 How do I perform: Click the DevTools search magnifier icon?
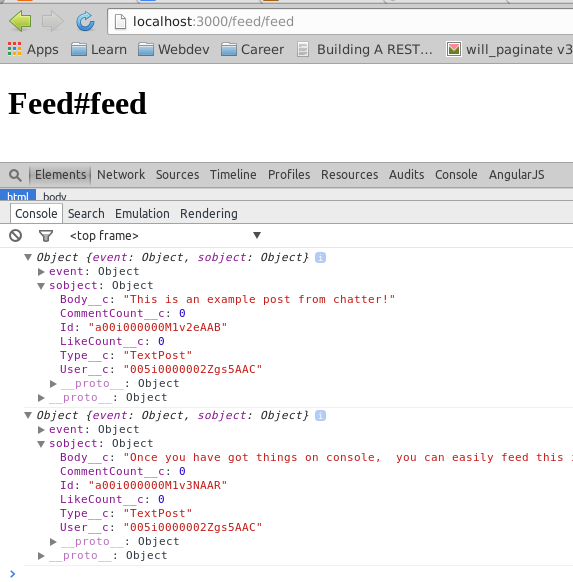[x=15, y=175]
